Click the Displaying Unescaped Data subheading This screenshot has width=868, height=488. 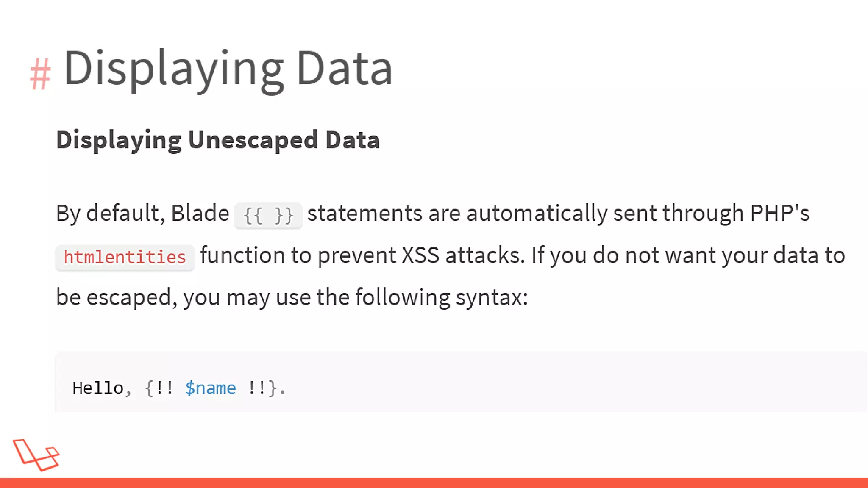(x=218, y=140)
